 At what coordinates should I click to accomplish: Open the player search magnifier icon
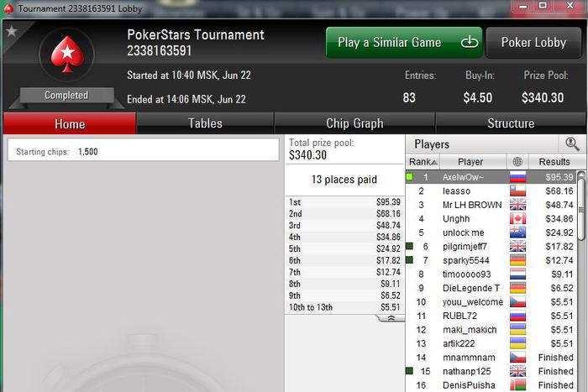point(572,144)
